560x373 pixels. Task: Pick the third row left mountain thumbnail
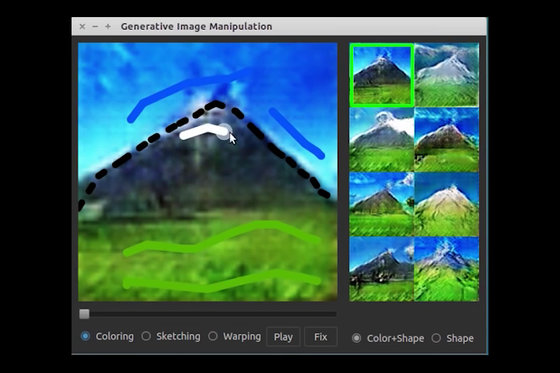pyautogui.click(x=382, y=204)
